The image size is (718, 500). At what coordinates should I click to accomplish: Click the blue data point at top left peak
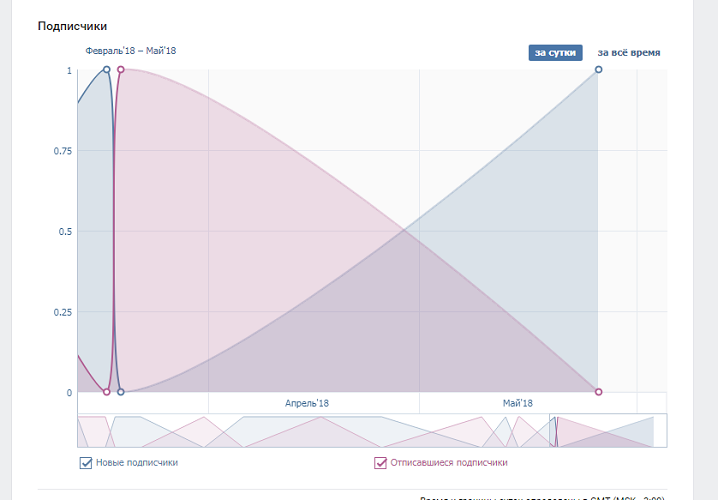coord(107,70)
